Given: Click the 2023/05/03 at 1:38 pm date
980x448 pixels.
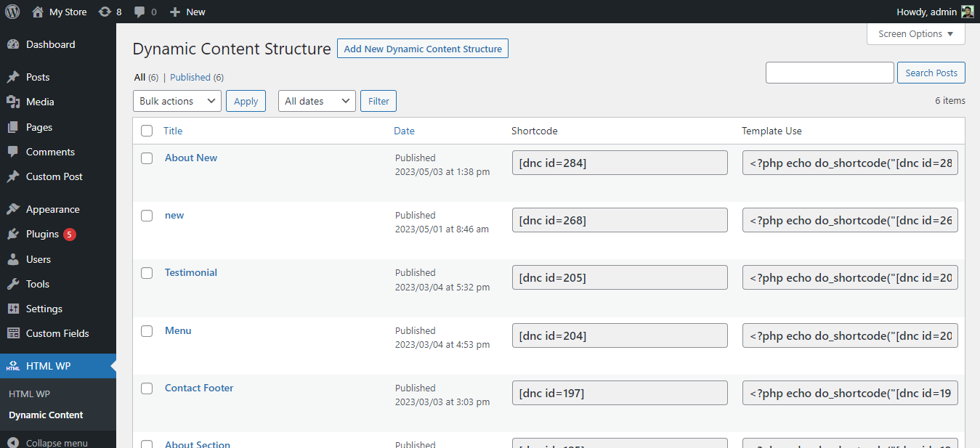Looking at the screenshot, I should (x=442, y=171).
